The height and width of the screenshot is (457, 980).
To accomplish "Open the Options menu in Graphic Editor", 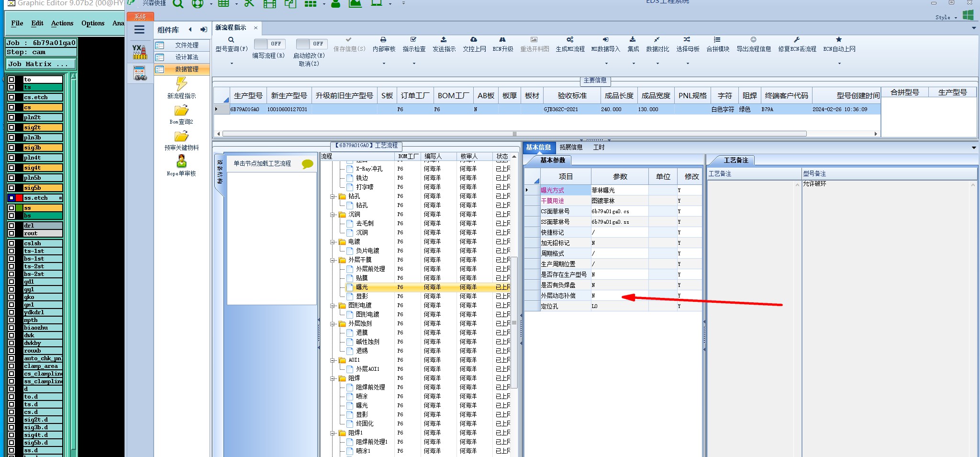I will (x=93, y=23).
